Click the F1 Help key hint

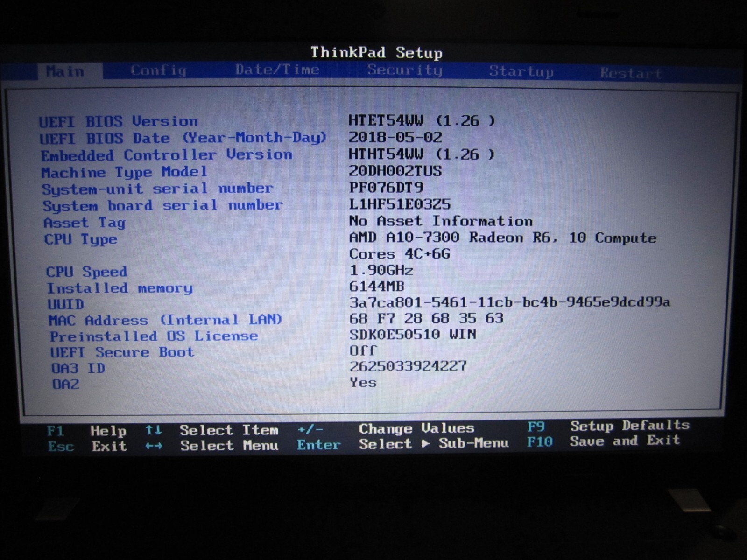click(x=86, y=431)
